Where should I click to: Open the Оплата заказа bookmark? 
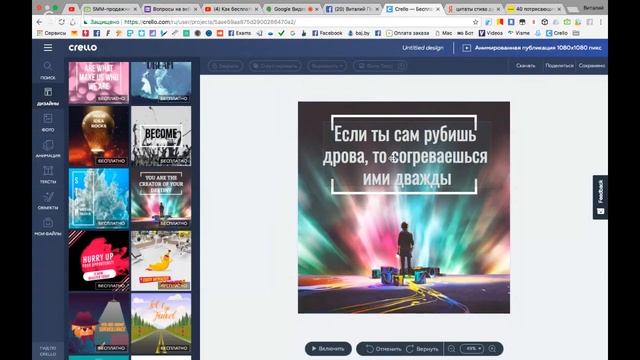pos(407,33)
